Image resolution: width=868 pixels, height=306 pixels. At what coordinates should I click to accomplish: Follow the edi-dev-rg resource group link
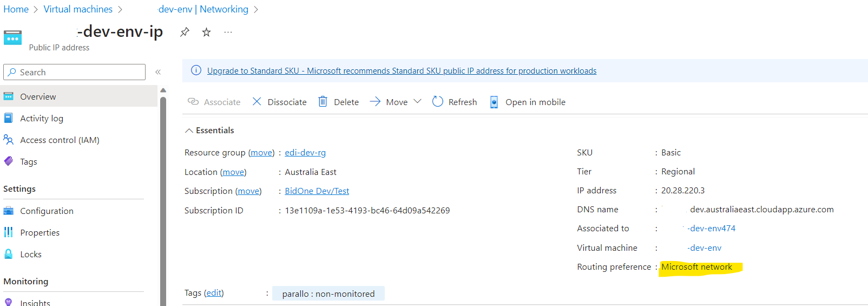(x=305, y=153)
